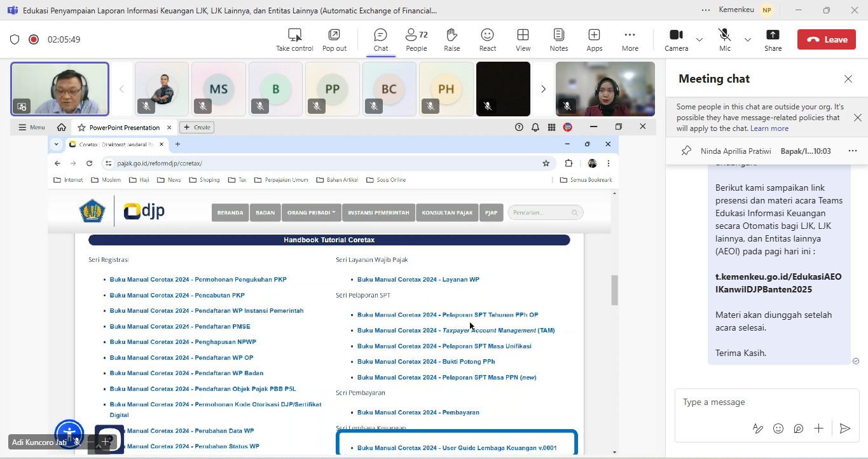Show next participants with right chevron

[x=543, y=89]
